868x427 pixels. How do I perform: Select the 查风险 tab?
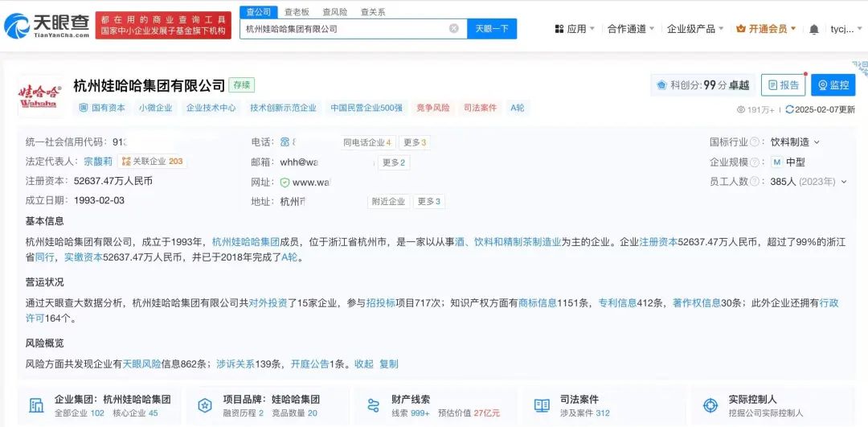(335, 11)
